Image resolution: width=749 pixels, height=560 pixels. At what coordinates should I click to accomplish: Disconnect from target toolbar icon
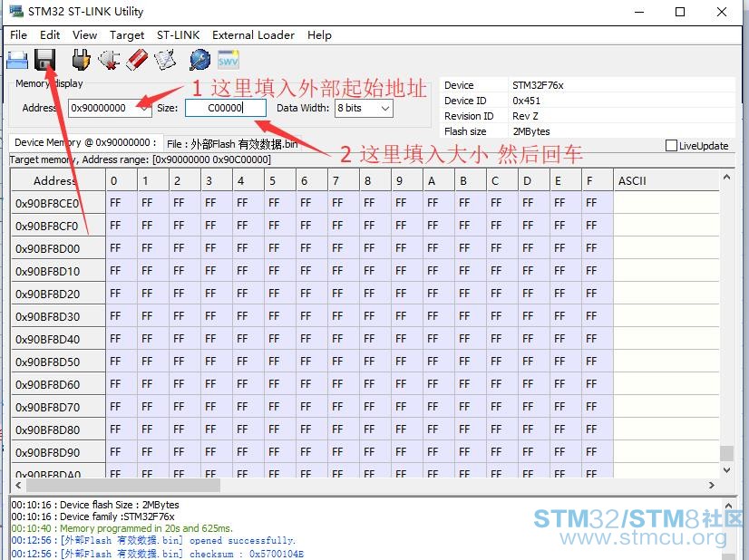point(109,60)
